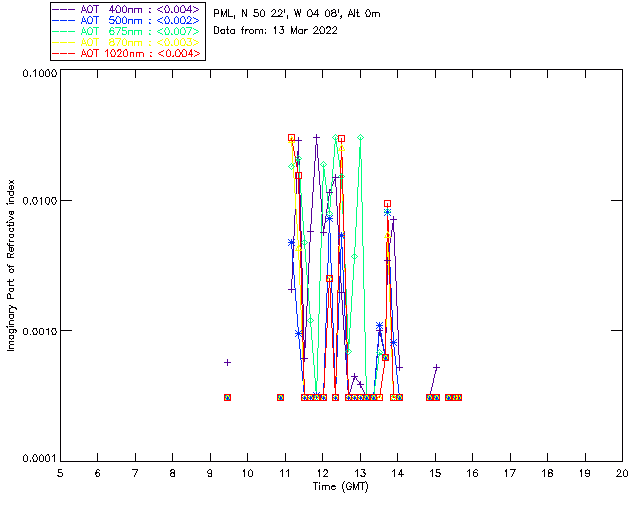The image size is (640, 512).
Task: Click the 0.0001 y-axis tick label
Action: pyautogui.click(x=38, y=459)
